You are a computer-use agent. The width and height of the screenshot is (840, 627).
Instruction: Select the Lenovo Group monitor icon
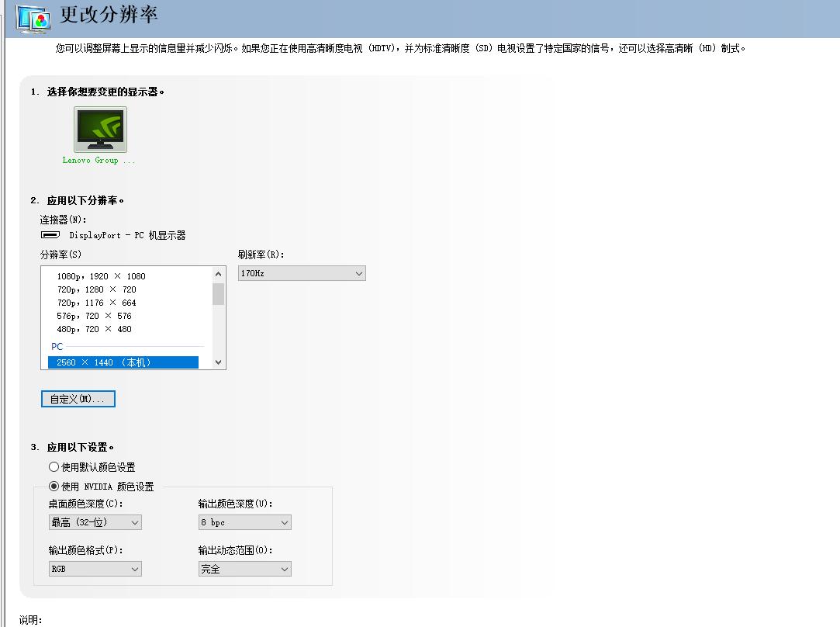click(x=99, y=130)
